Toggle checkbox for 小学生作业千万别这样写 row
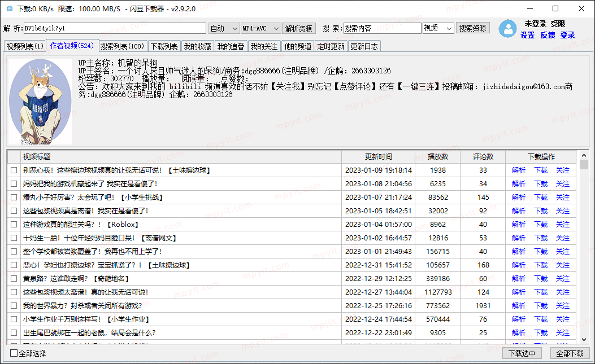Image resolution: width=595 pixels, height=364 pixels. 14,319
